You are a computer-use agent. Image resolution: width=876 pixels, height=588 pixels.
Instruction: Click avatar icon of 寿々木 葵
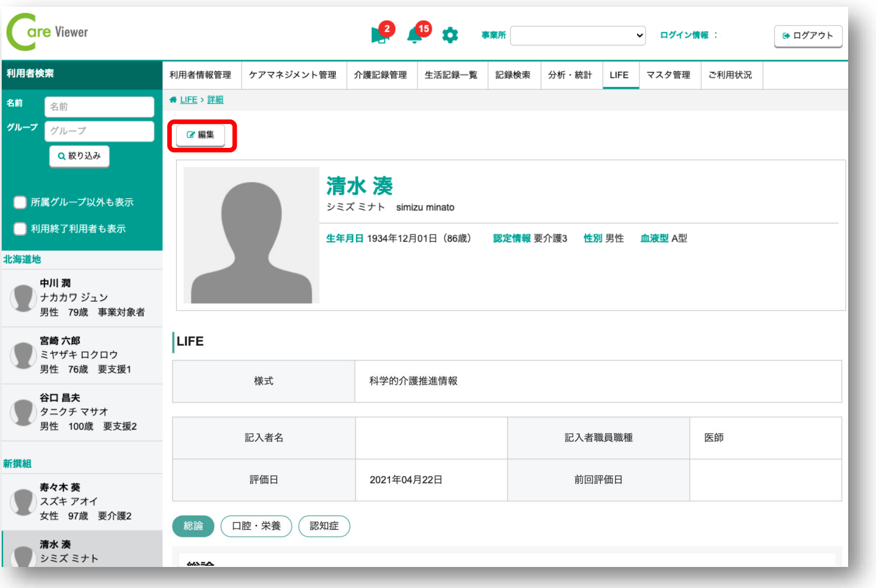[23, 502]
